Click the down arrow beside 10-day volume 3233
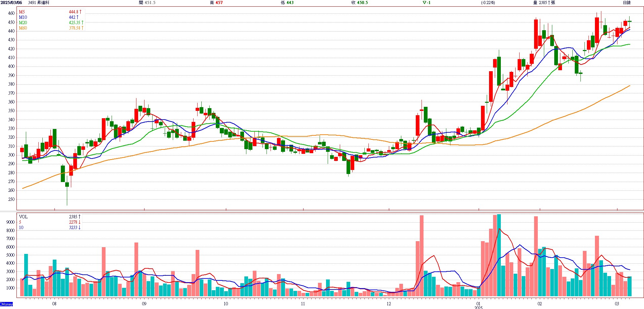644x309 pixels. click(x=80, y=227)
